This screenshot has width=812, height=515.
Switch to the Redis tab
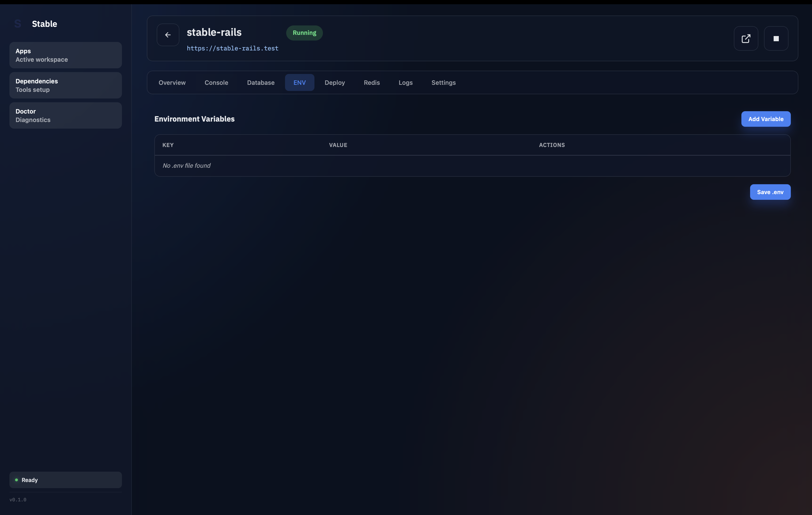[372, 83]
